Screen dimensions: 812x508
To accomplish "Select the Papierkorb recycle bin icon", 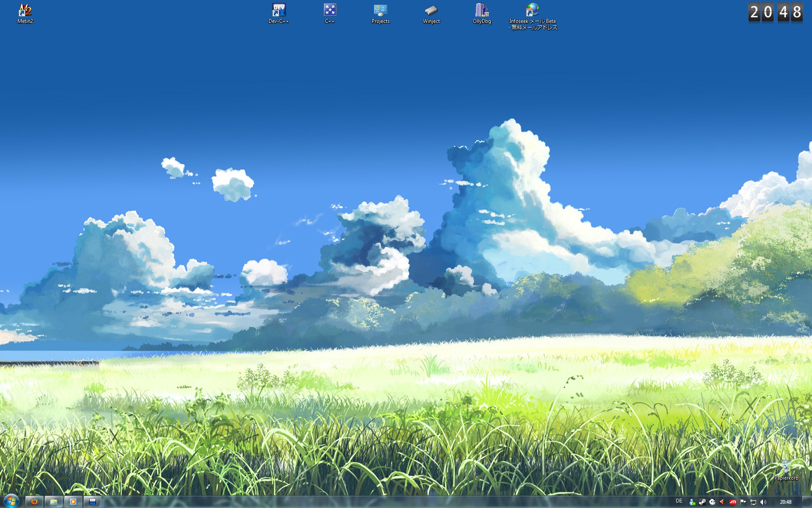I will click(786, 470).
